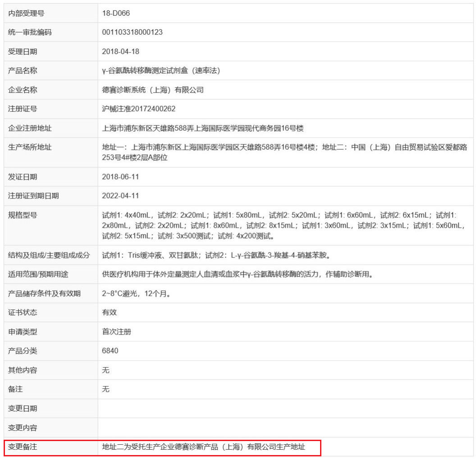Select the unified approval code 001103318000123
This screenshot has height=460, width=476.
tap(132, 32)
